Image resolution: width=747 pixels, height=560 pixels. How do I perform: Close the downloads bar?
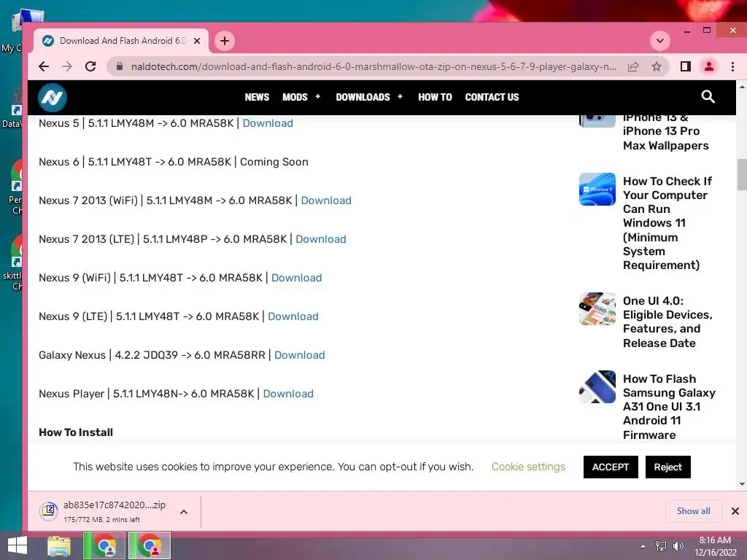pos(735,511)
